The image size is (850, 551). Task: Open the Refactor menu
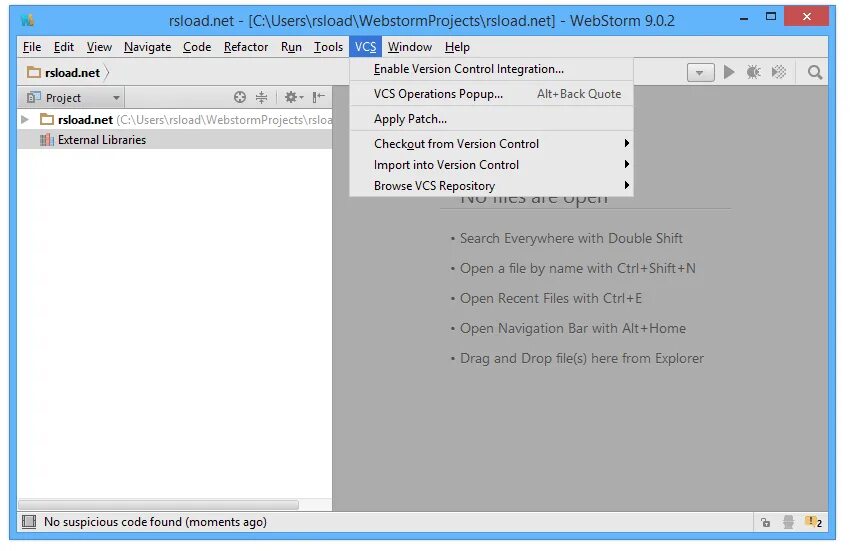point(246,47)
